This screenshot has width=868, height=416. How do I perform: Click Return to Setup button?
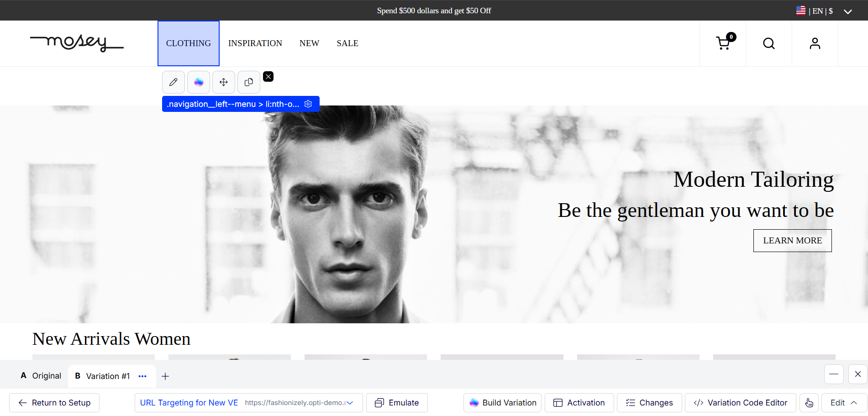click(54, 403)
